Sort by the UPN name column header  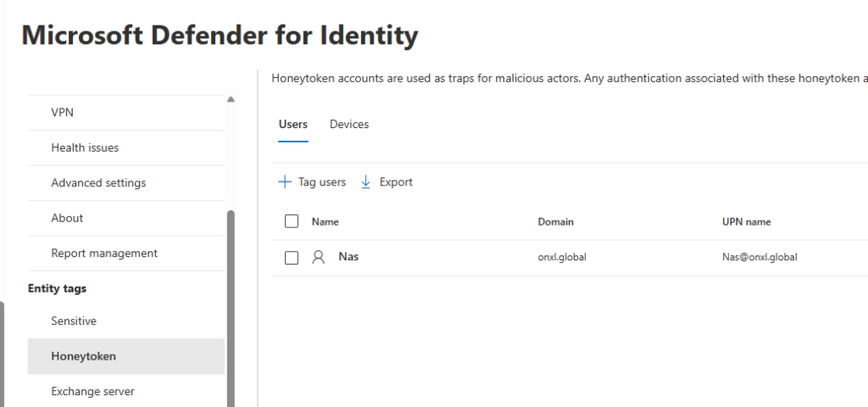[x=746, y=221]
